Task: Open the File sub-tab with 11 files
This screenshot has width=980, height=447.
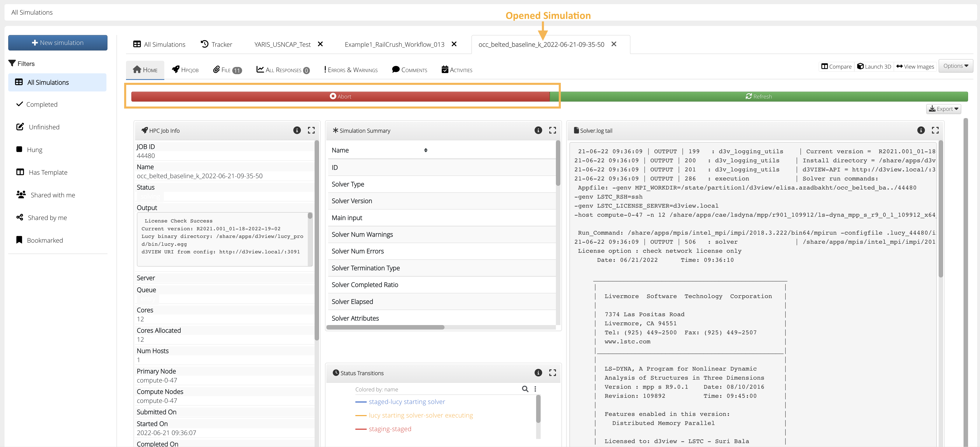Action: click(227, 70)
